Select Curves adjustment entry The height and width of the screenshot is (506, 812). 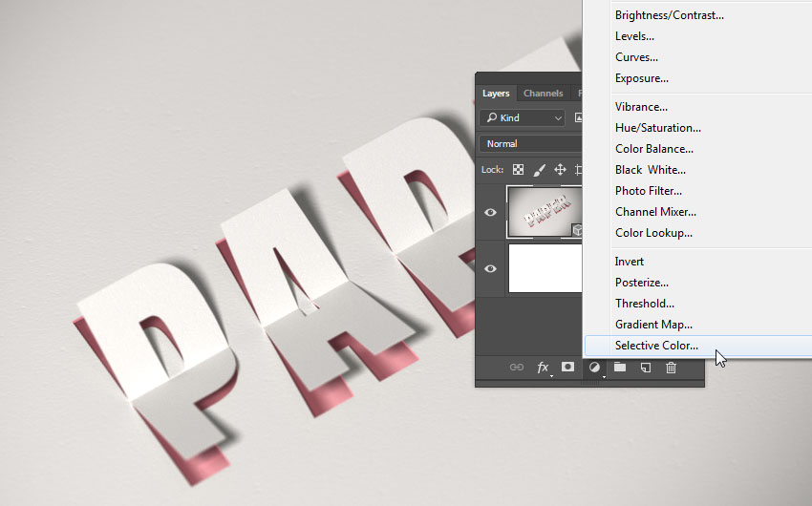point(636,57)
